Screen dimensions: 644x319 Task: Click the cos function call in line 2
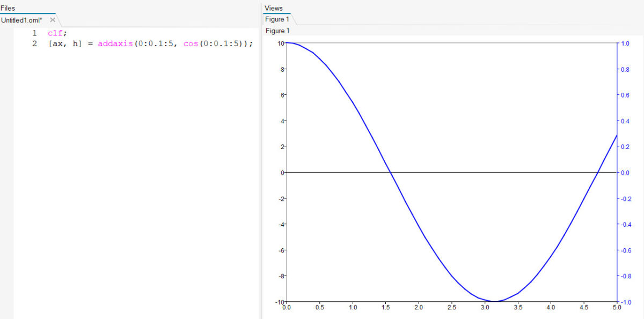(190, 43)
